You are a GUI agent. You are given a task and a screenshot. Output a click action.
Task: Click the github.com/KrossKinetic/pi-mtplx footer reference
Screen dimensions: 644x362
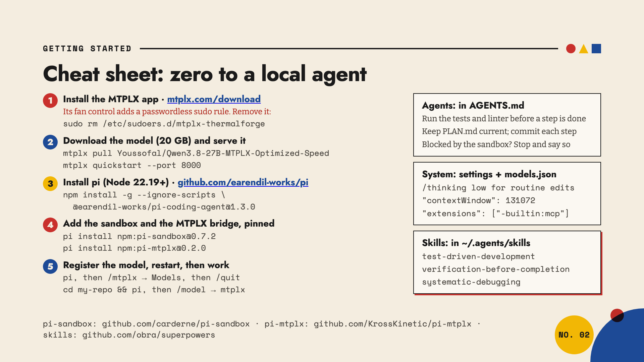pyautogui.click(x=392, y=324)
